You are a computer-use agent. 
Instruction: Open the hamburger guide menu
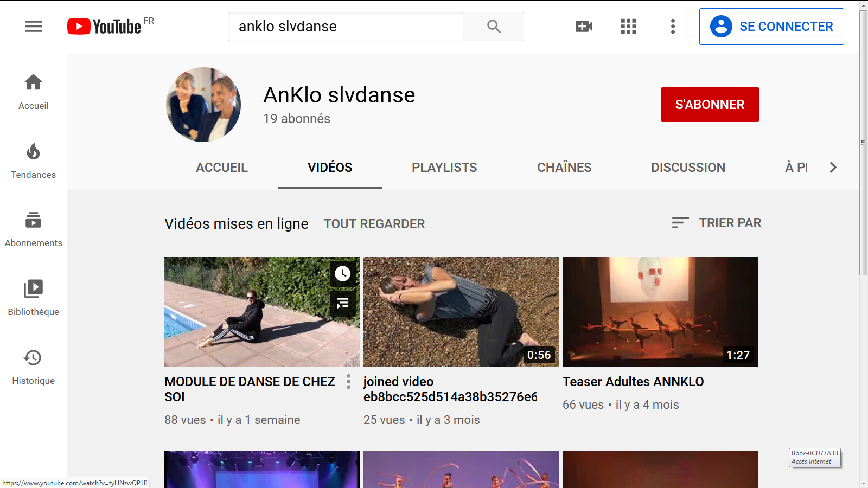tap(33, 26)
